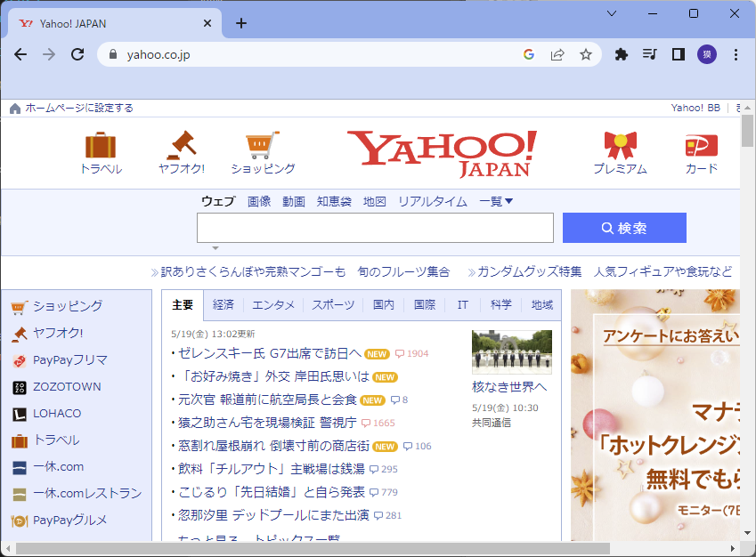Click the horizontal scrollbar at page bottom
Image resolution: width=756 pixels, height=557 pixels.
coord(312,549)
